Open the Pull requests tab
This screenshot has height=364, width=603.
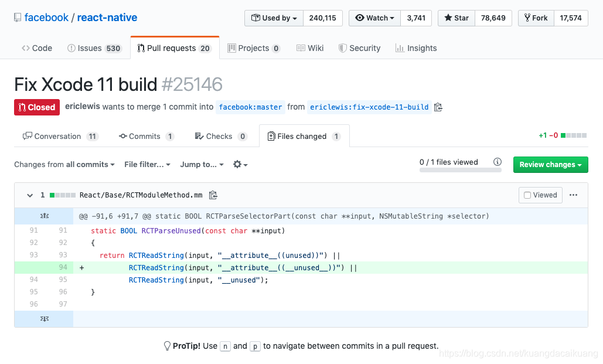[x=175, y=48]
